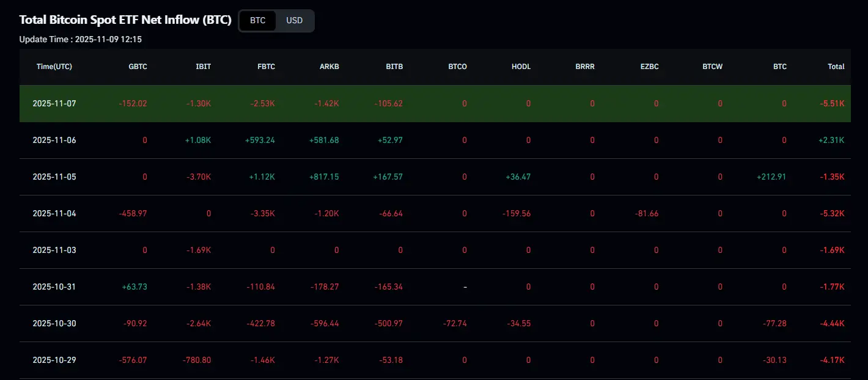Select the 2025-11-03 date cell

click(54, 250)
